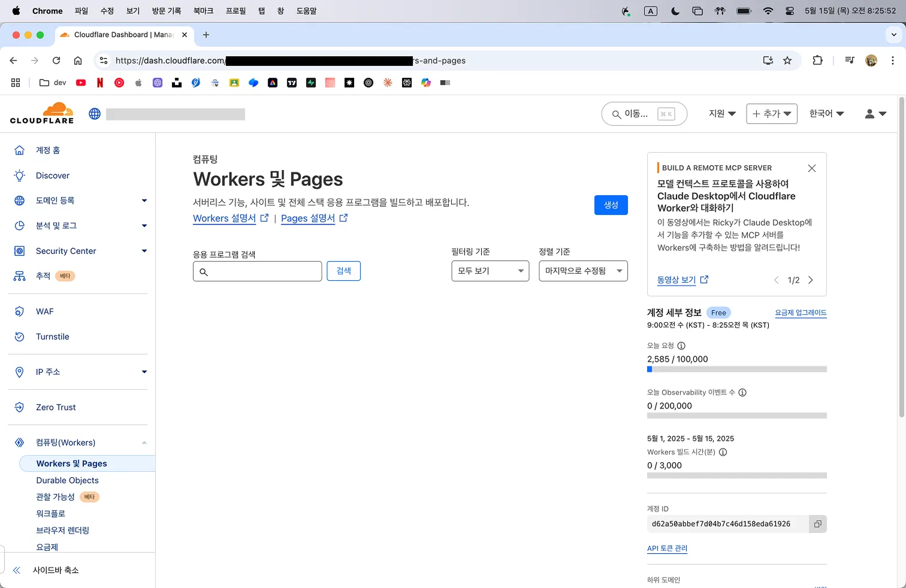Image resolution: width=906 pixels, height=588 pixels.
Task: Expand the 도메인 등록 sidebar section
Action: click(144, 201)
